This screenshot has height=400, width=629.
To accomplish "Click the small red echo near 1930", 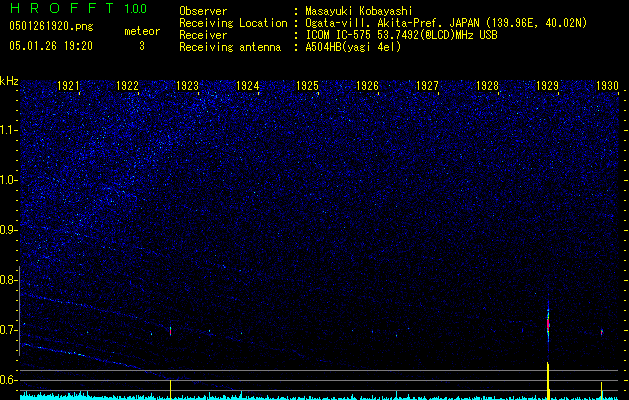I will (601, 332).
